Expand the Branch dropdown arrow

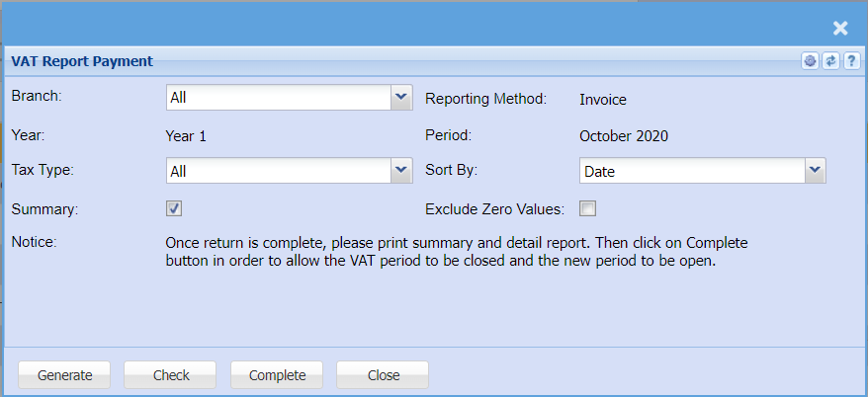tap(401, 97)
